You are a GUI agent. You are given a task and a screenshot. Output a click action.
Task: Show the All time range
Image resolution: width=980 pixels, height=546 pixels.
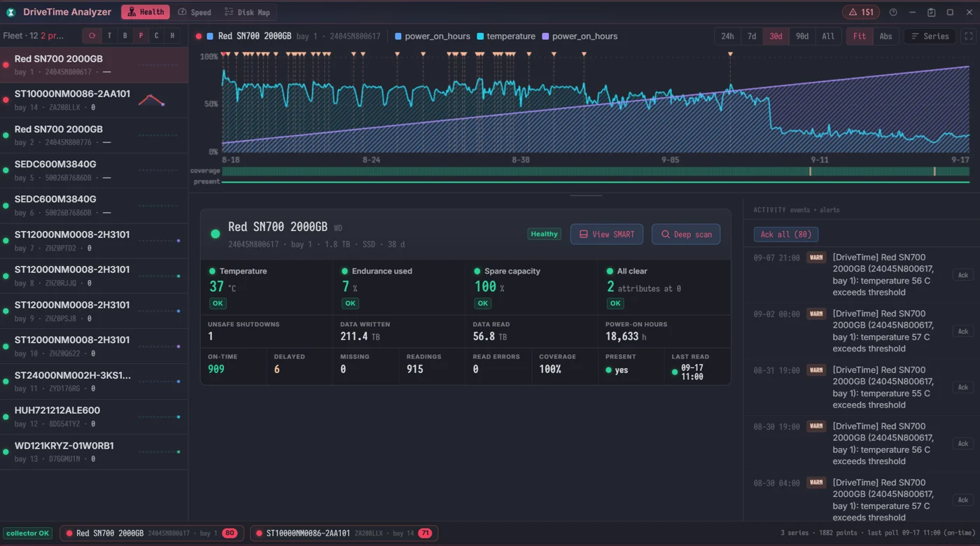coord(828,36)
